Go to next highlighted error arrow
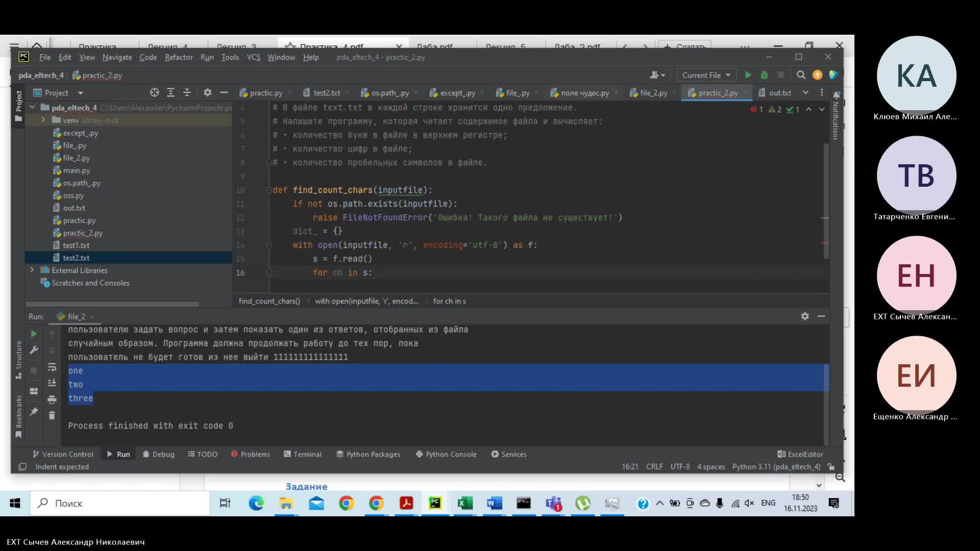The width and height of the screenshot is (980, 551). point(822,109)
